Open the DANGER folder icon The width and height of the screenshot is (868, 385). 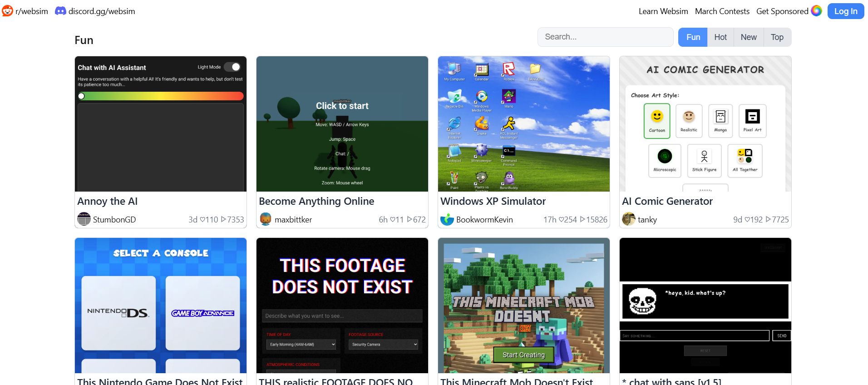pyautogui.click(x=536, y=72)
